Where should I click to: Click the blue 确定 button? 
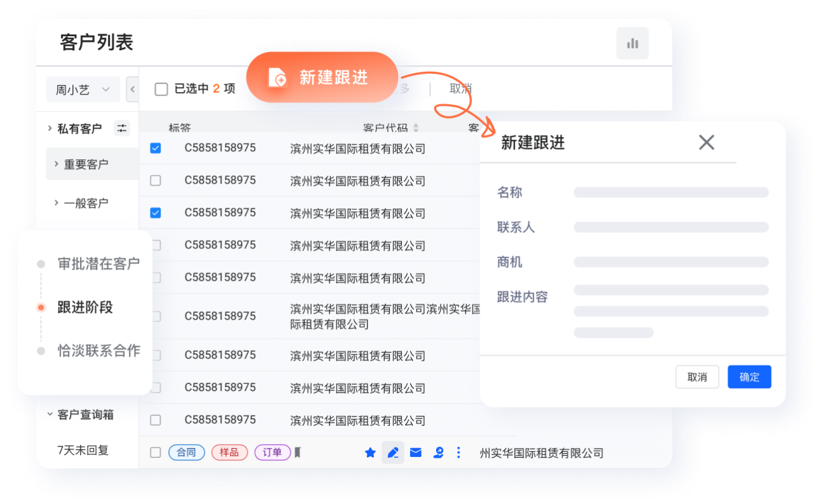749,377
